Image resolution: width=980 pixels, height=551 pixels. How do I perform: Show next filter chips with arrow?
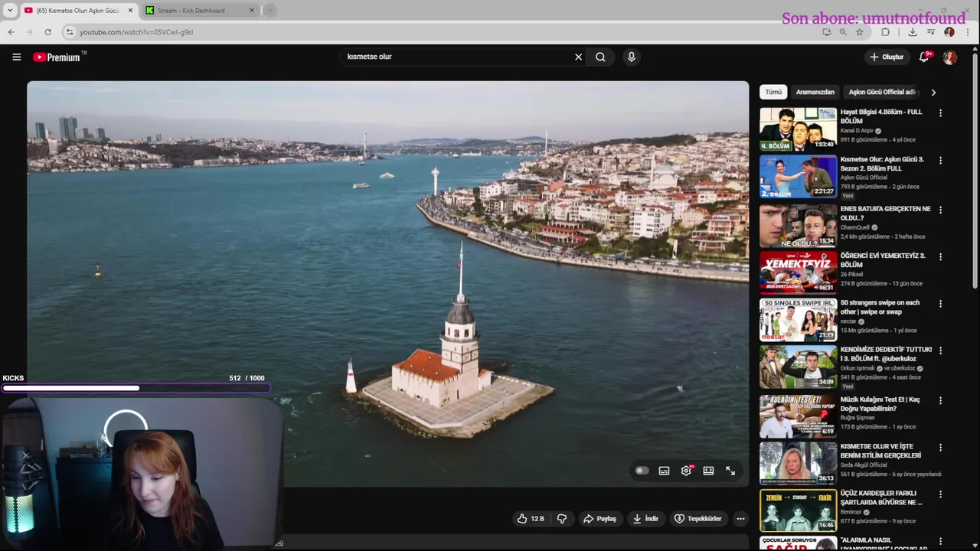click(x=933, y=92)
